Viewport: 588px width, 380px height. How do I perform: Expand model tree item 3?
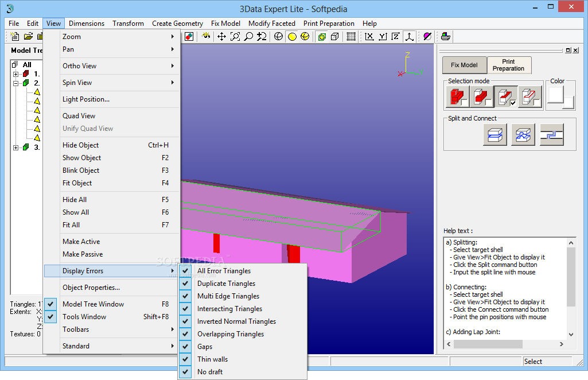coord(15,148)
